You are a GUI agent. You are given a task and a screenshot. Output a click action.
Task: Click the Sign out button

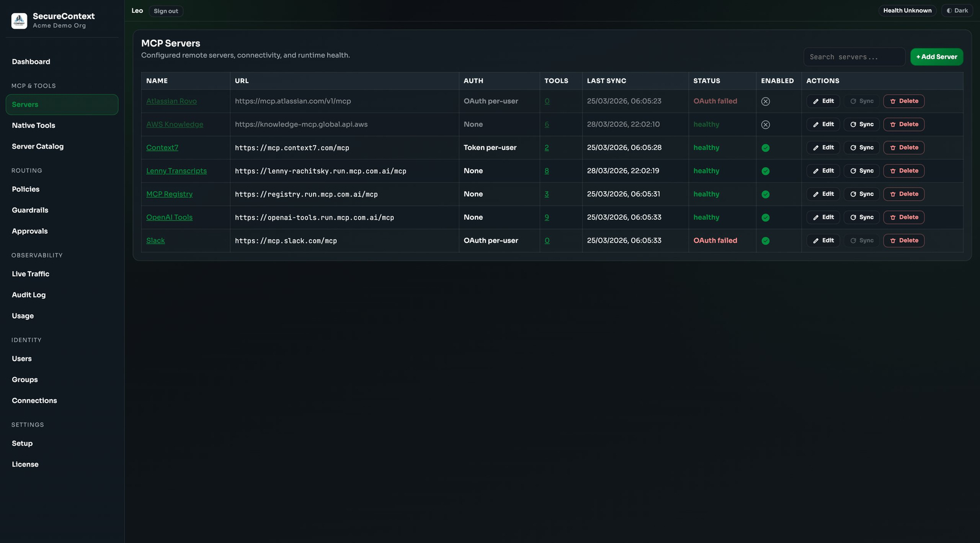coord(165,11)
